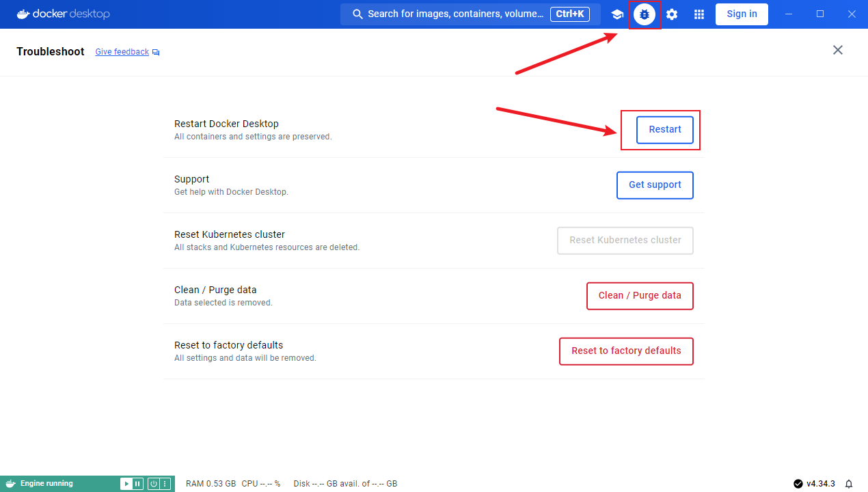The width and height of the screenshot is (868, 492).
Task: Click the Troubleshoot bug icon
Action: pyautogui.click(x=645, y=14)
